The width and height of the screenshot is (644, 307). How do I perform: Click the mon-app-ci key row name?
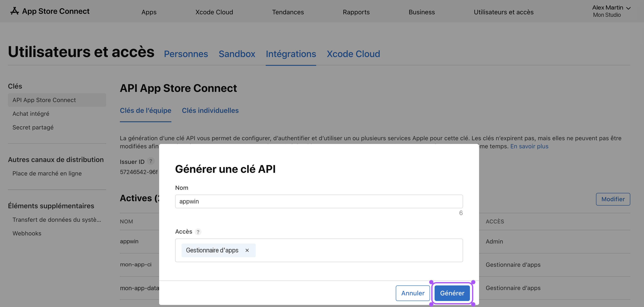pos(135,264)
